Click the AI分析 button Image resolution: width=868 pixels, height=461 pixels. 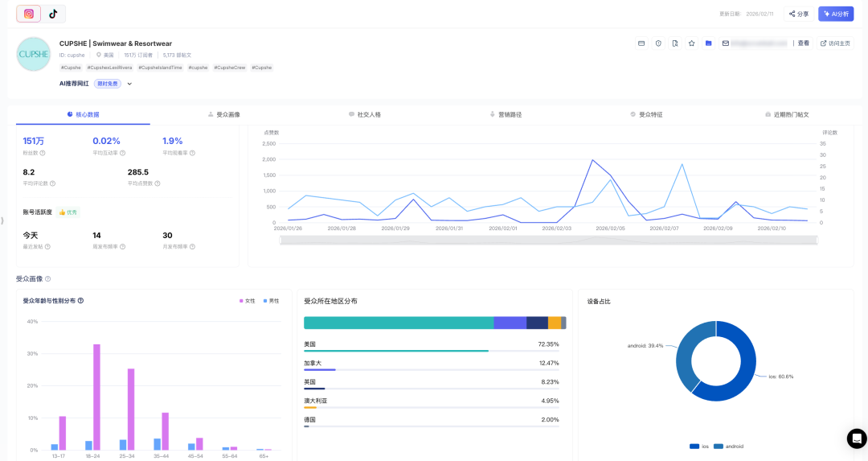[836, 14]
